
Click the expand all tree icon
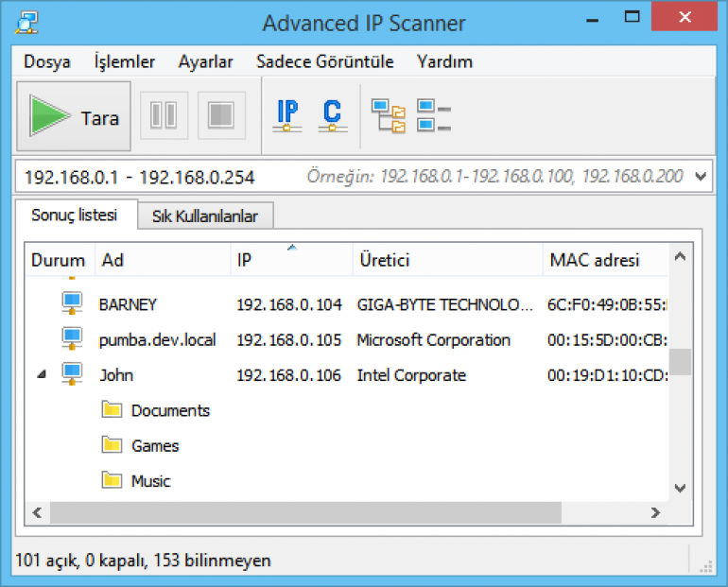coord(389,115)
